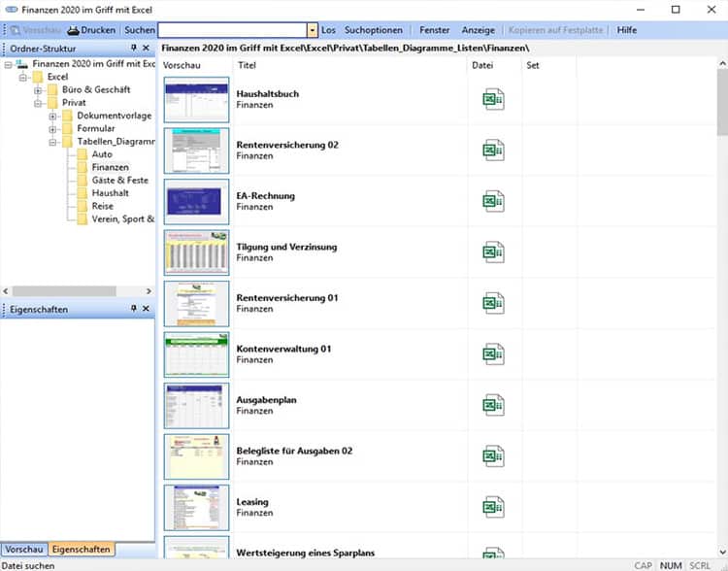Image resolution: width=728 pixels, height=571 pixels.
Task: Click the Drucken printer button
Action: click(x=91, y=30)
